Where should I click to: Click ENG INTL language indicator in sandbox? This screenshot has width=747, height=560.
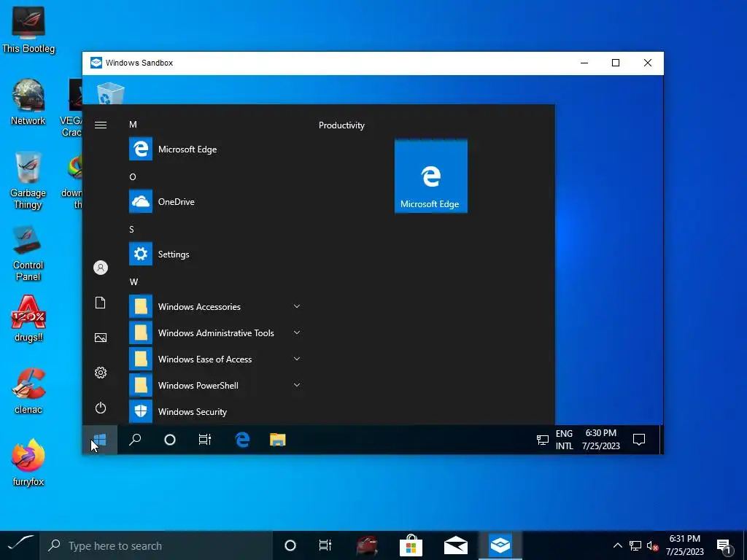(x=564, y=440)
